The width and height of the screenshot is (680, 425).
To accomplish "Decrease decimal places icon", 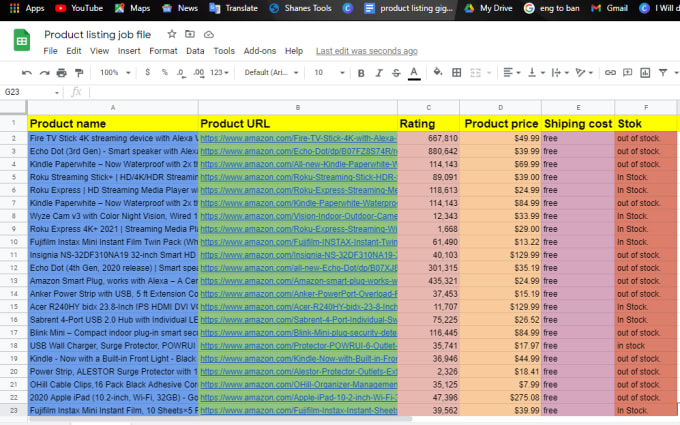I will tap(181, 73).
